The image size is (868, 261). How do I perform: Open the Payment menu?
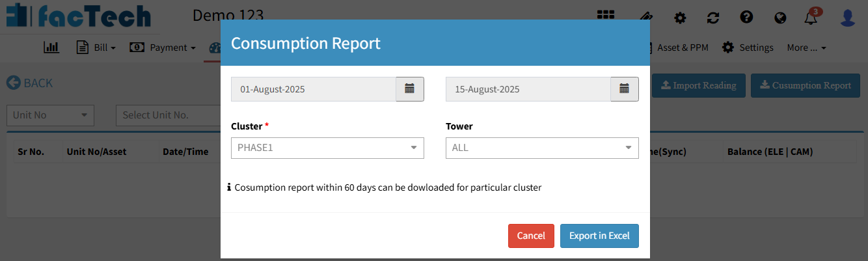point(163,48)
